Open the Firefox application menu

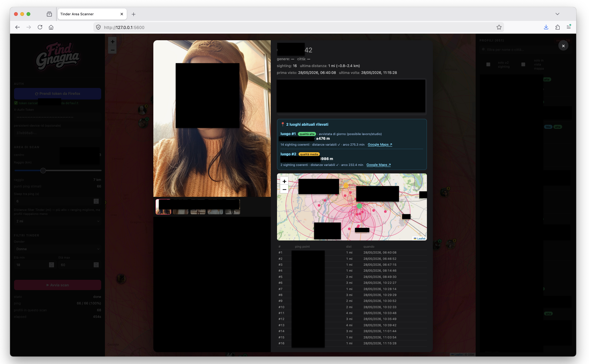(x=569, y=27)
